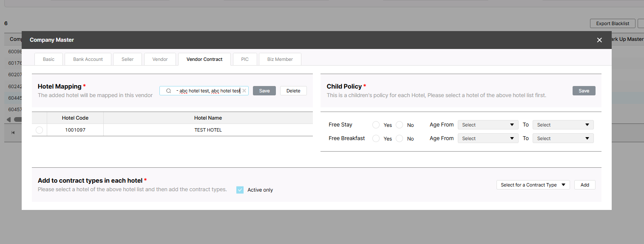The height and width of the screenshot is (244, 644).
Task: Open Free Stay Age From dropdown
Action: (x=488, y=125)
